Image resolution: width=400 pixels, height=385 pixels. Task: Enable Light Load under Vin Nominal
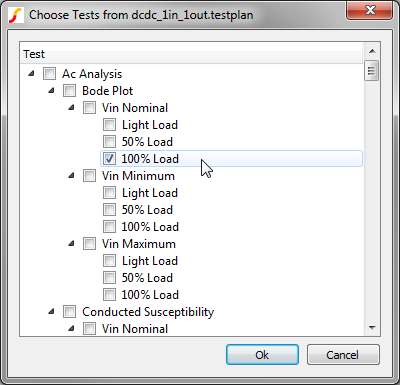tap(109, 125)
